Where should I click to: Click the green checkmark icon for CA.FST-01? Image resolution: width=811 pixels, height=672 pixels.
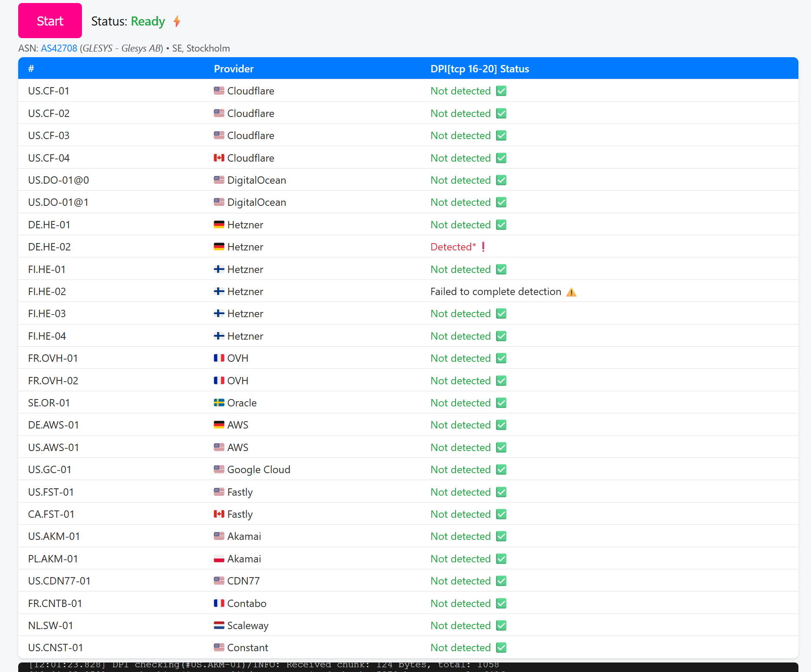[x=501, y=514]
